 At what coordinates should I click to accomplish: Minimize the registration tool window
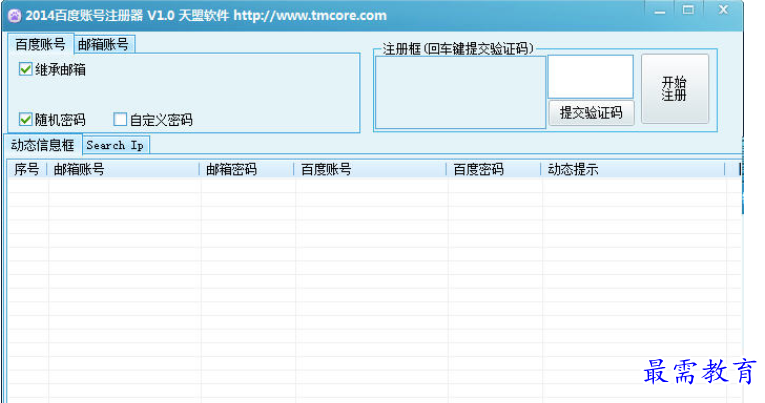660,11
